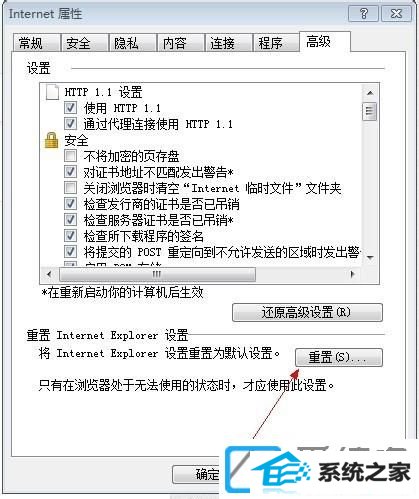Click the settings list scroll up arrow
Image resolution: width=419 pixels, height=499 pixels.
coord(370,93)
